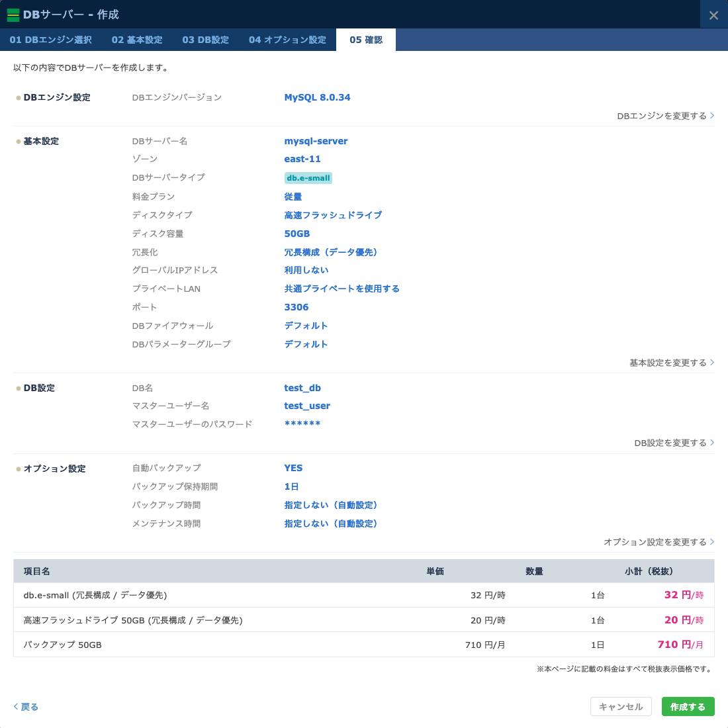
Task: Click 基本設定を変更する link
Action: click(671, 363)
